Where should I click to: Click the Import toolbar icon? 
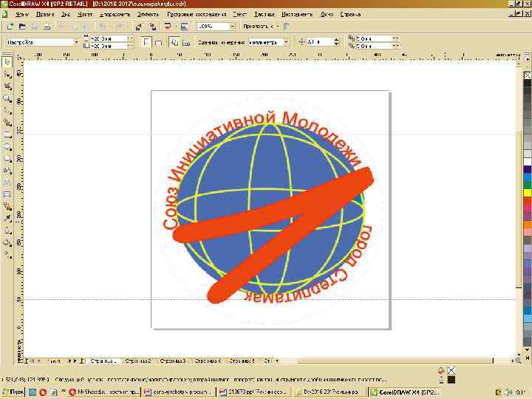point(139,27)
